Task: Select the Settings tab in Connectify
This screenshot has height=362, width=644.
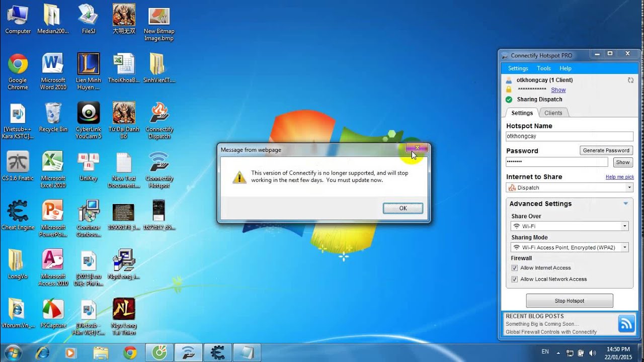Action: pos(522,113)
